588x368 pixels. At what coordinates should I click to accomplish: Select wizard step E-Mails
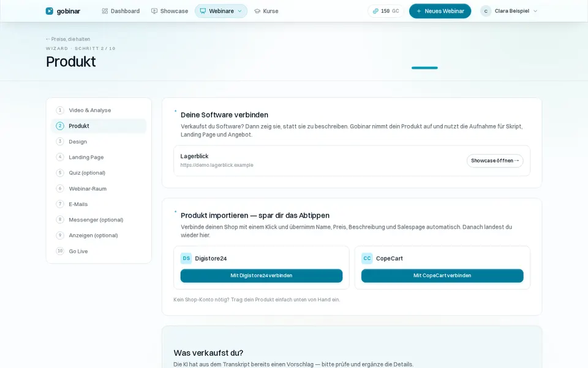[x=99, y=204]
